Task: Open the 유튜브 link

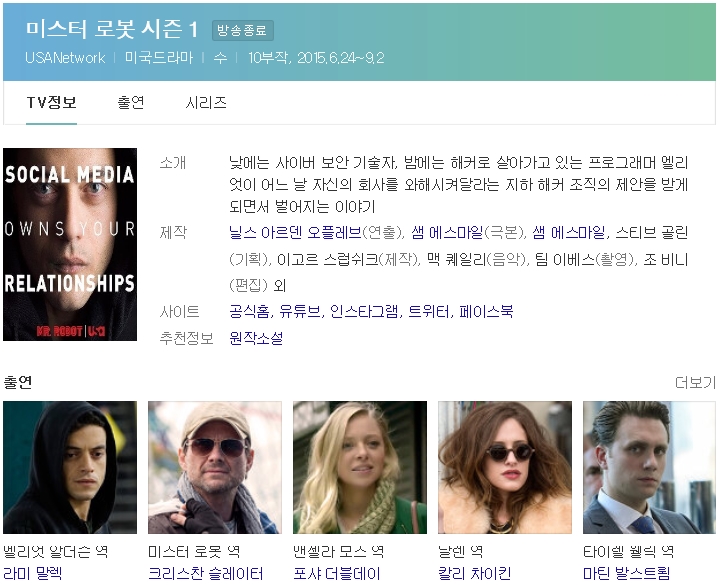Action: pyautogui.click(x=300, y=311)
